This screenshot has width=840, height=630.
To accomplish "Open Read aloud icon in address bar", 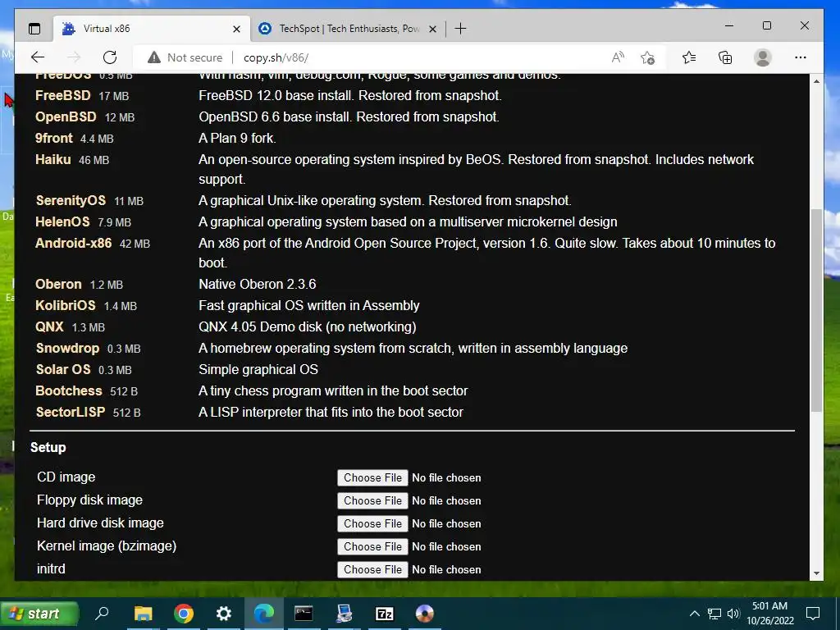I will coord(618,57).
